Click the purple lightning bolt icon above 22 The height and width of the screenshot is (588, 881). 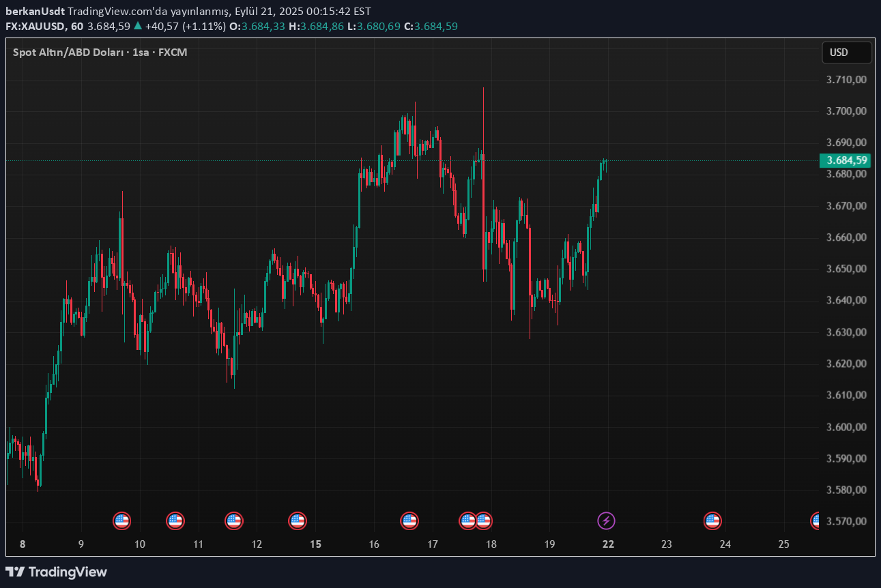(606, 521)
